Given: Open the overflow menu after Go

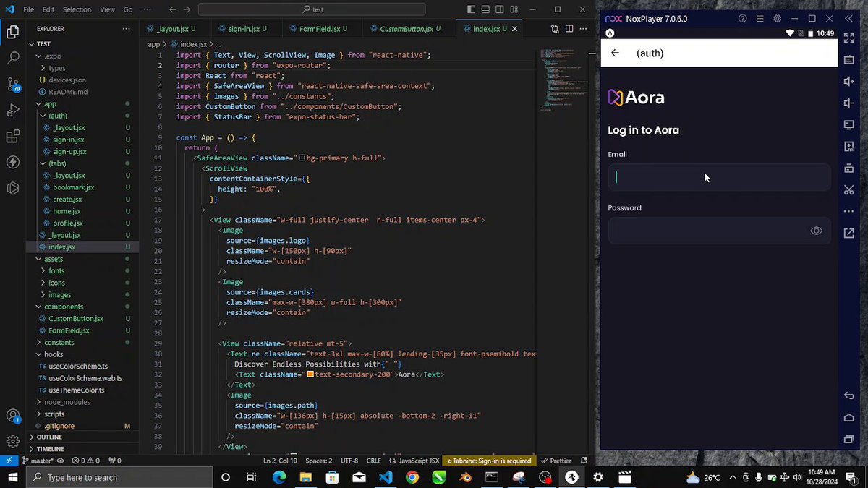Looking at the screenshot, I should (148, 9).
